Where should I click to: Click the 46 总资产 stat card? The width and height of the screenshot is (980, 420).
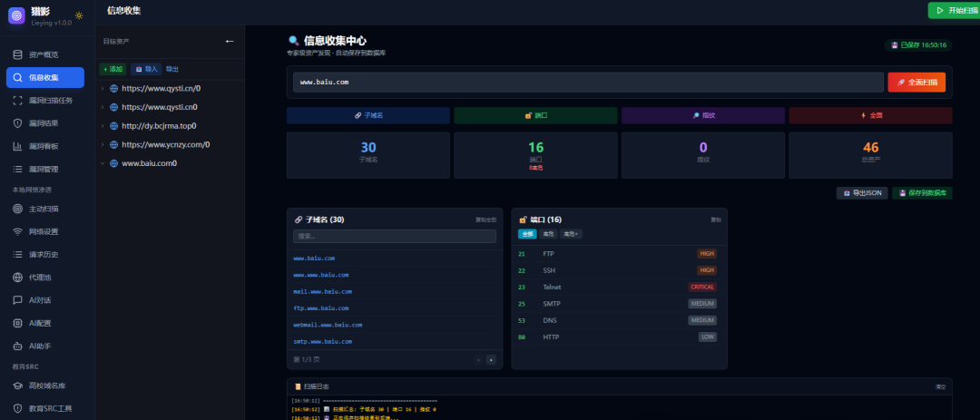click(x=870, y=155)
